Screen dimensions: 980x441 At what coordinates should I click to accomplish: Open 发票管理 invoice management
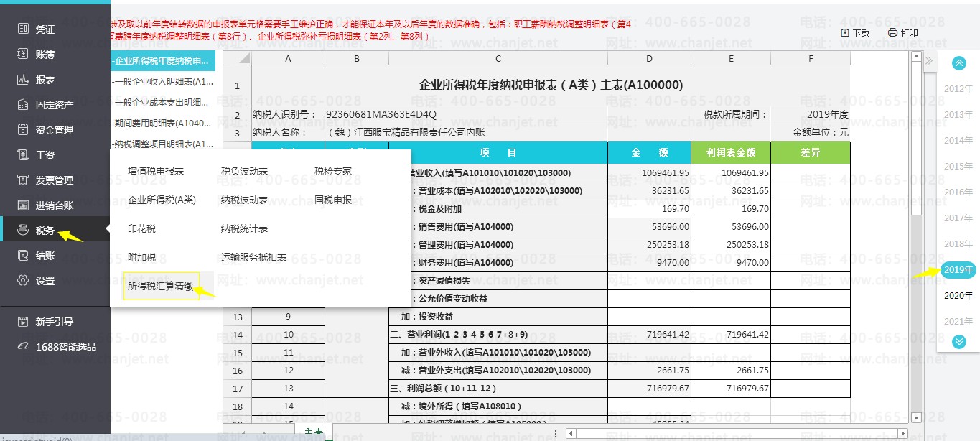55,180
